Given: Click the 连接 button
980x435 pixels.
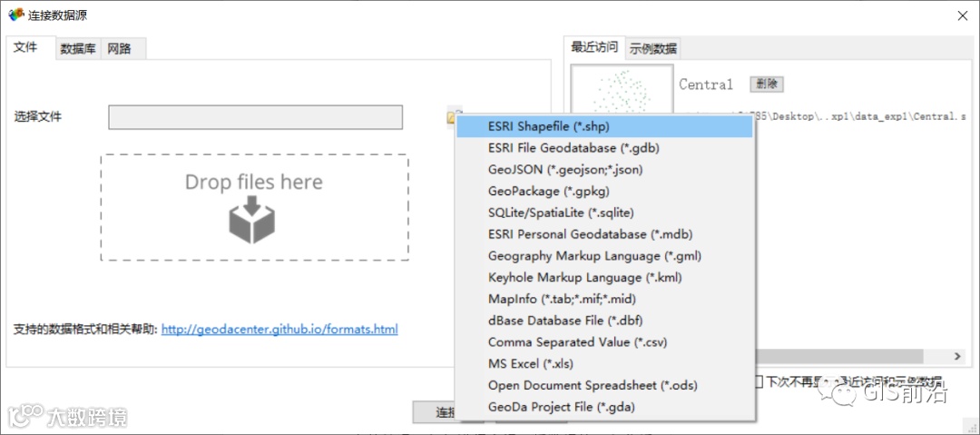Looking at the screenshot, I should 435,411.
